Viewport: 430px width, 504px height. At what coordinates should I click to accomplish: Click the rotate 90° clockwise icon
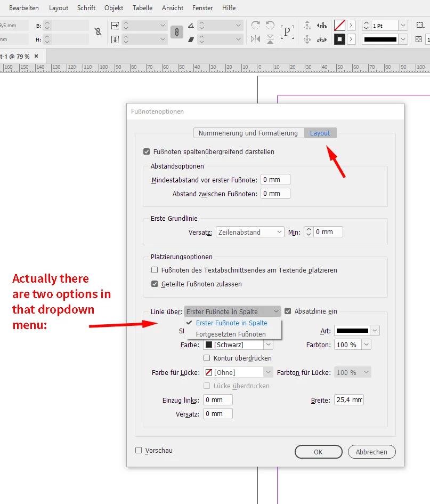pyautogui.click(x=256, y=25)
